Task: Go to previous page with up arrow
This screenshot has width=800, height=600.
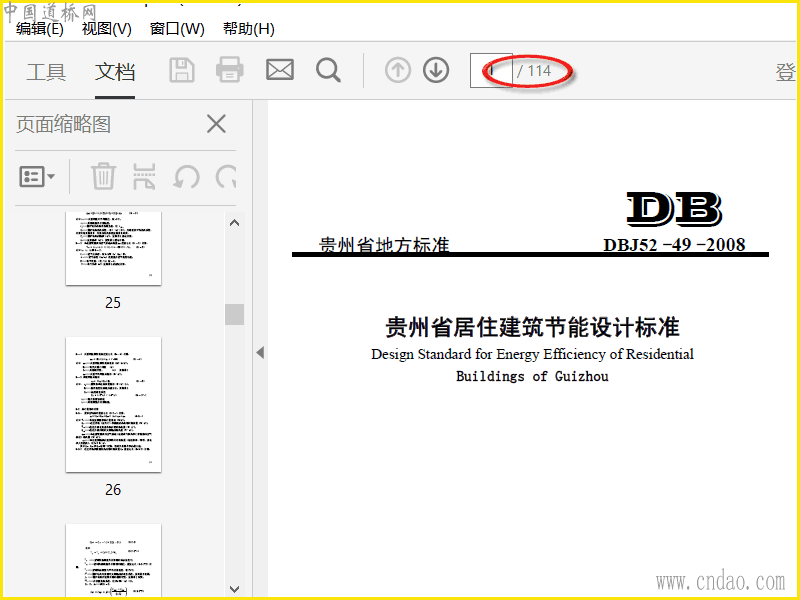Action: [x=398, y=70]
